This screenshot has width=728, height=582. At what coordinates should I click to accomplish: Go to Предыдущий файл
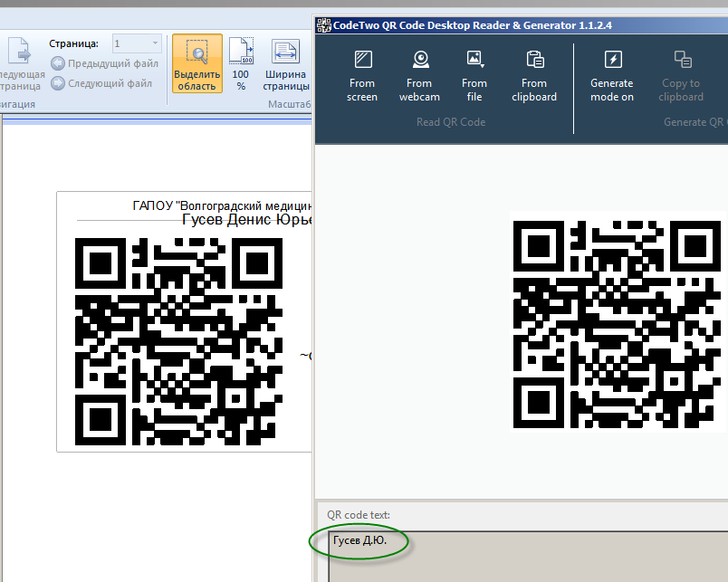click(104, 63)
